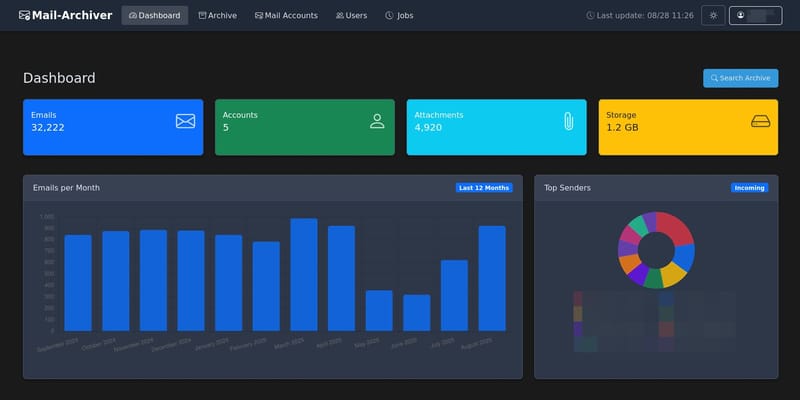Click the Dashboard page heading
This screenshot has height=400, width=800.
59,78
